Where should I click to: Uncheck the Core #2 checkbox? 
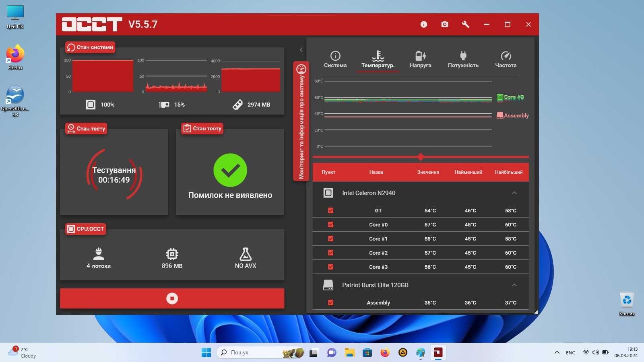330,253
